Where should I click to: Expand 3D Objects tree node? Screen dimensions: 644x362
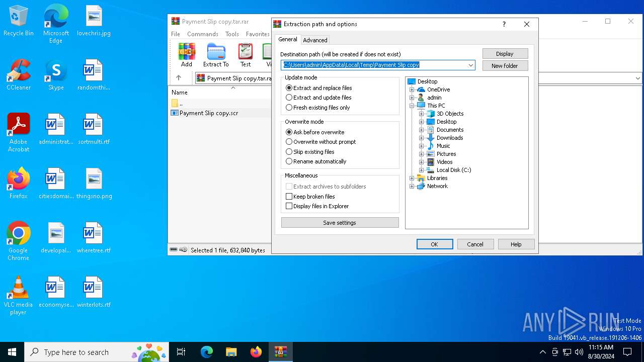click(422, 114)
